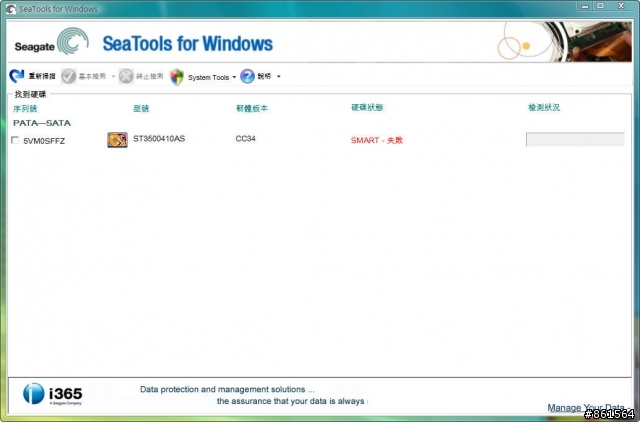Minimize the SeaTools window
640x422 pixels.
click(x=585, y=6)
